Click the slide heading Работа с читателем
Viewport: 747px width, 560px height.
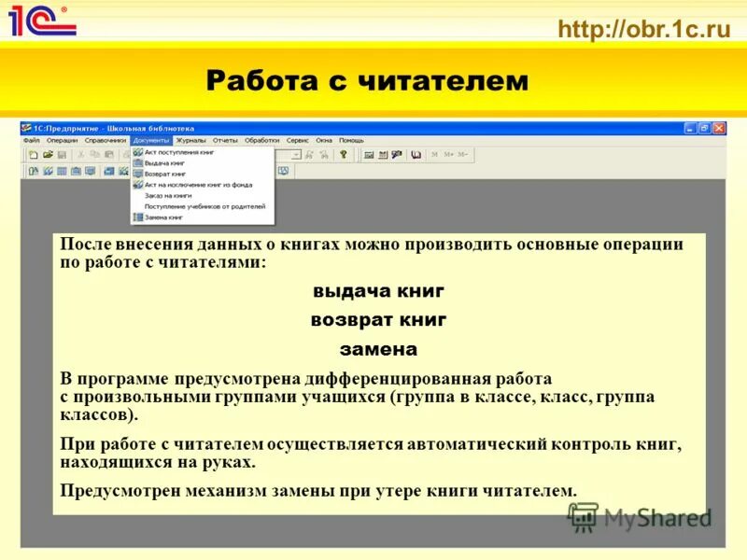[367, 80]
